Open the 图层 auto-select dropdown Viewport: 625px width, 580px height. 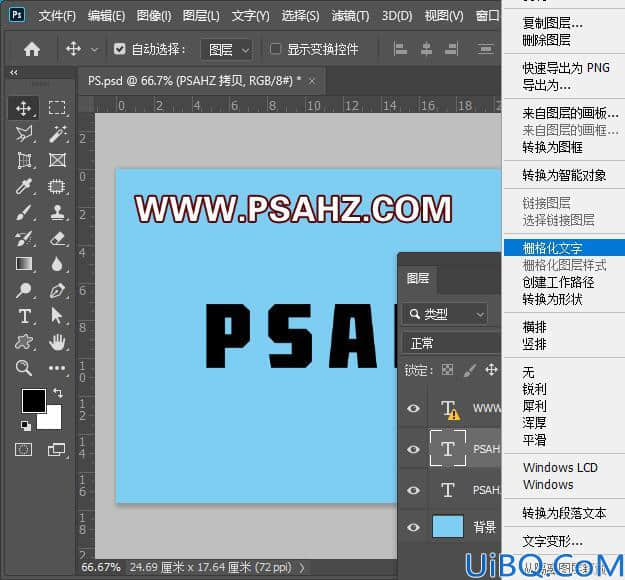[226, 50]
